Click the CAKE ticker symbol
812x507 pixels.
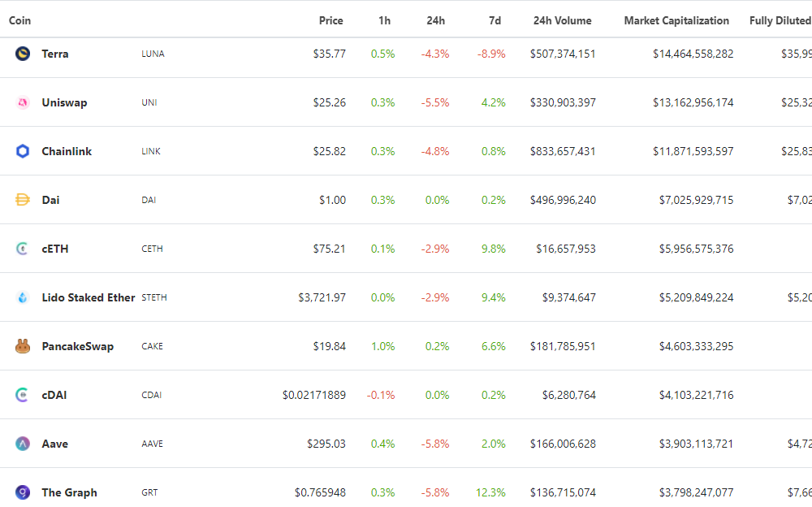click(x=153, y=346)
